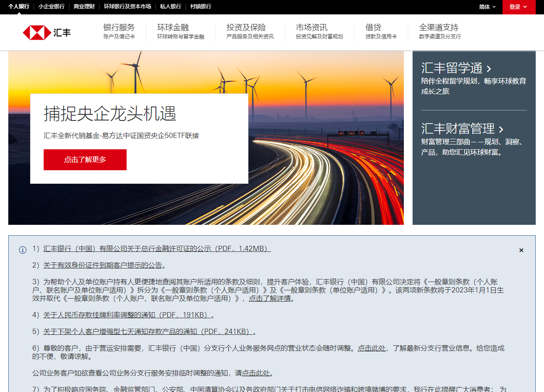Viewport: 544px width, 392px height.
Task: Select 私人银行 from top navigation
Action: click(169, 7)
